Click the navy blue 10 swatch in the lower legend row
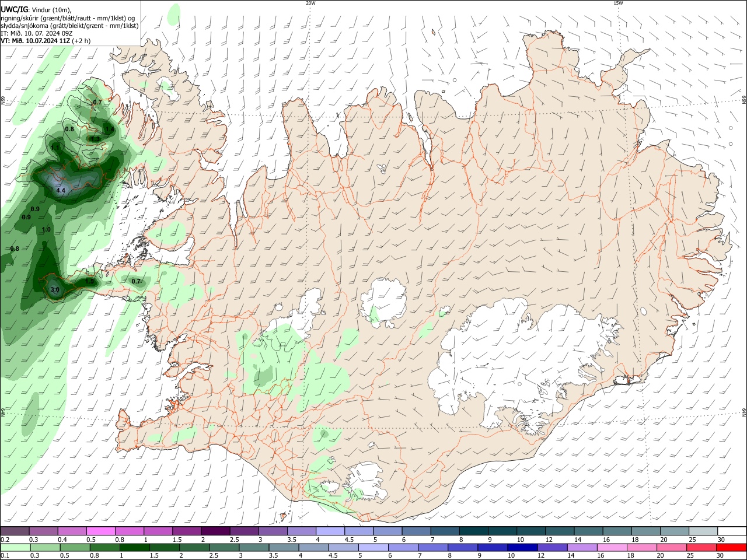 [x=522, y=547]
